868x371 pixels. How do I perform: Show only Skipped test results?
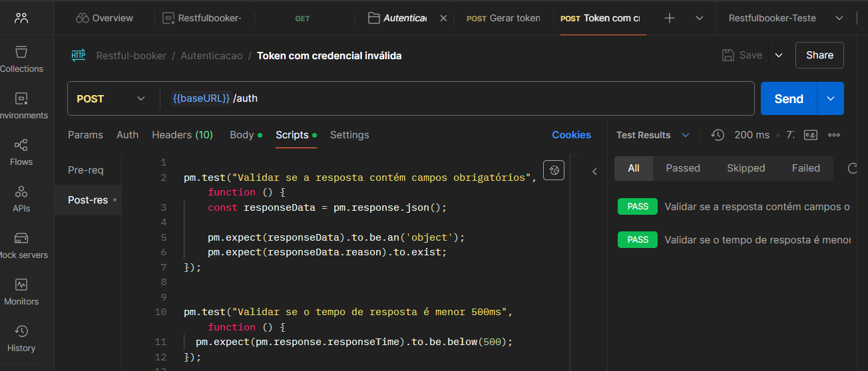tap(746, 168)
